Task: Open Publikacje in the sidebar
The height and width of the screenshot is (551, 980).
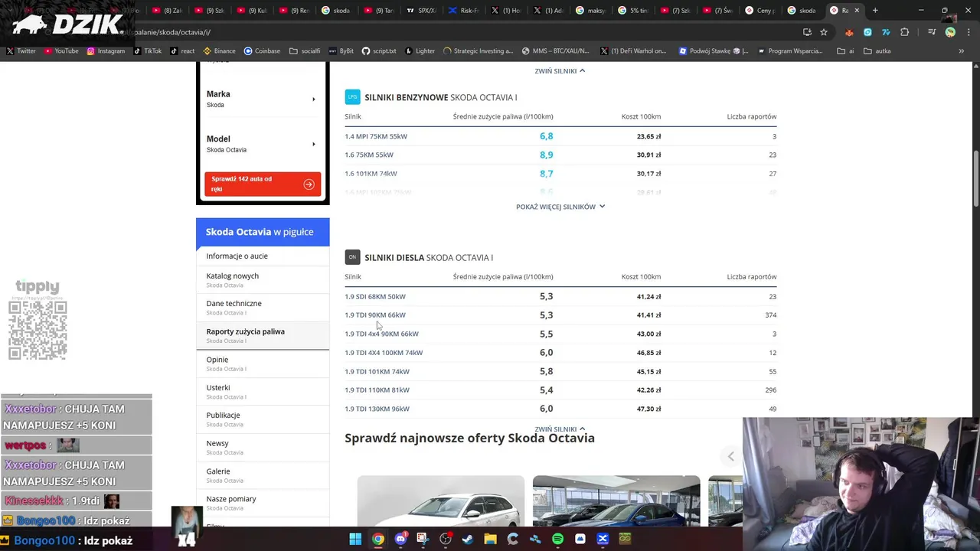Action: [262, 419]
